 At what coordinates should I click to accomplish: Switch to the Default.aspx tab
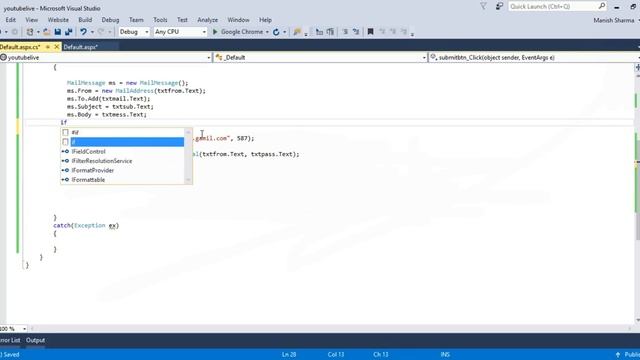click(x=81, y=47)
